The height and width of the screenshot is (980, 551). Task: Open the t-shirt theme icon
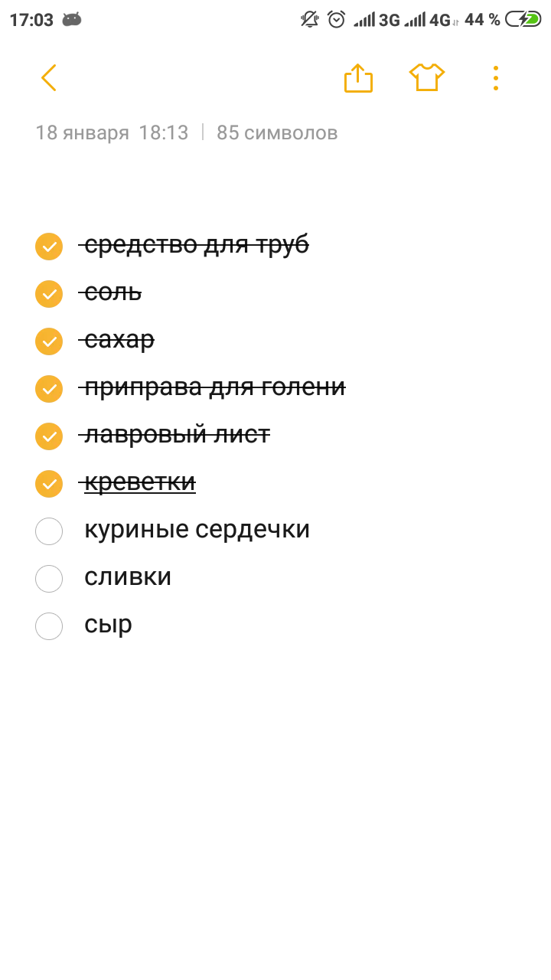click(x=427, y=77)
